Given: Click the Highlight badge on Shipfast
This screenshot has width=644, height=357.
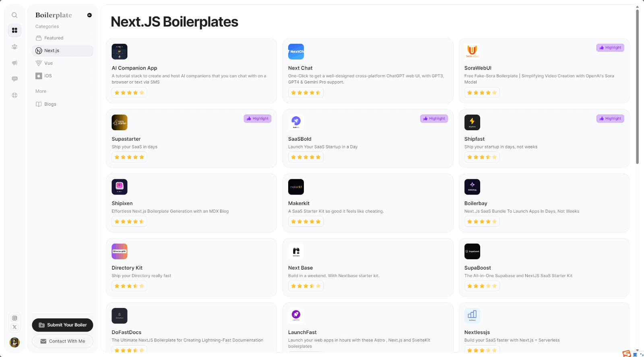Looking at the screenshot, I should tap(610, 118).
